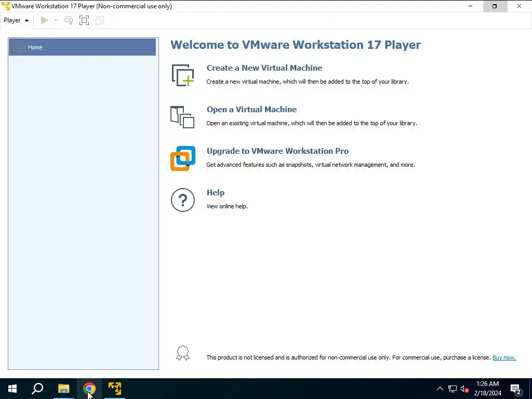The height and width of the screenshot is (399, 532).
Task: Select Home in the library sidebar
Action: pos(83,47)
